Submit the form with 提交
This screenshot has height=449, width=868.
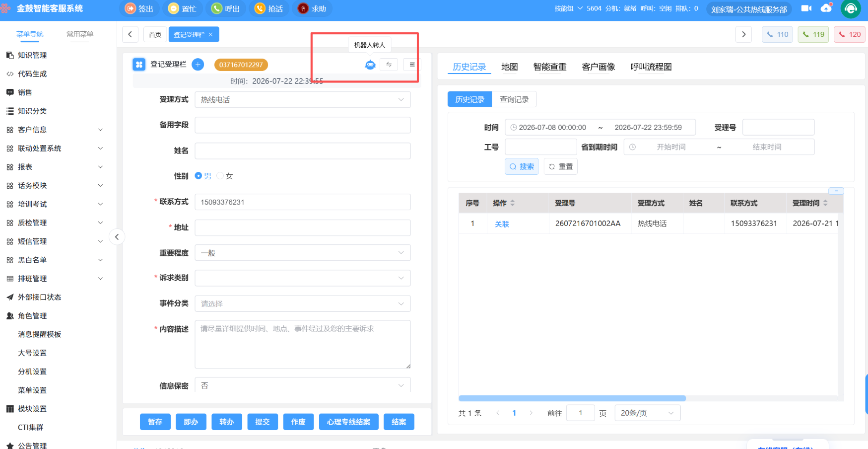pos(263,422)
